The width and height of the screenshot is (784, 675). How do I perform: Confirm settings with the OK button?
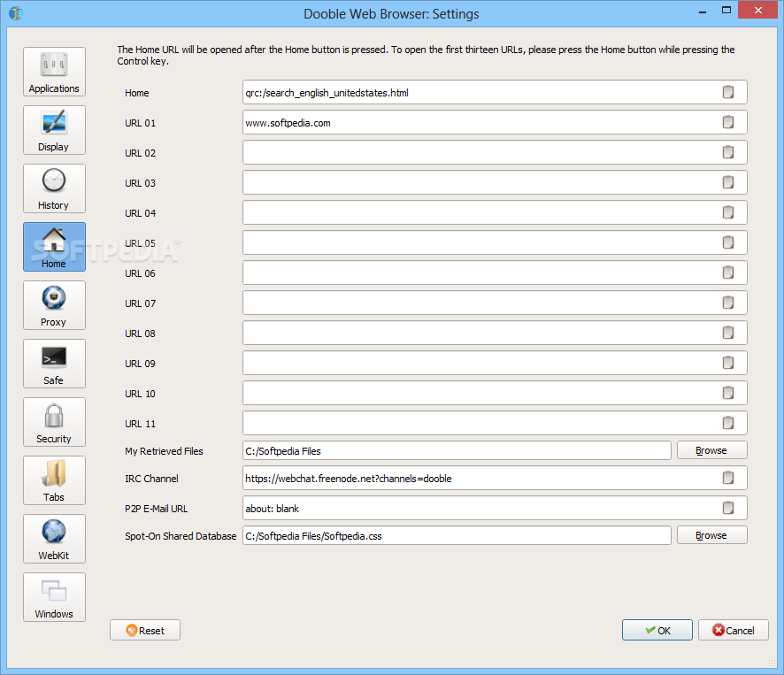point(657,630)
